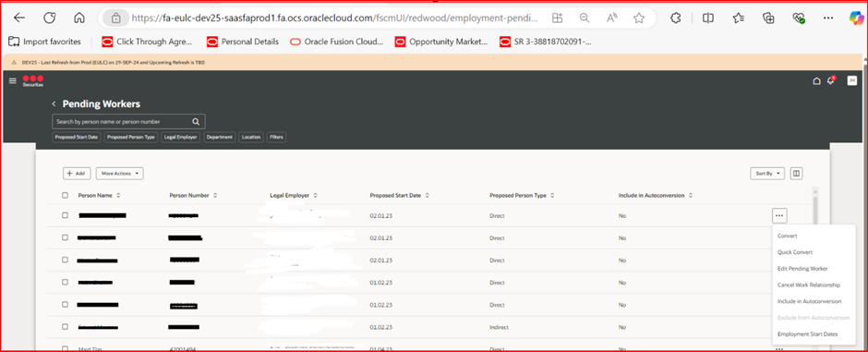Viewport: 868px width, 352px height.
Task: Open the Personal Details bookmark
Action: [x=243, y=42]
